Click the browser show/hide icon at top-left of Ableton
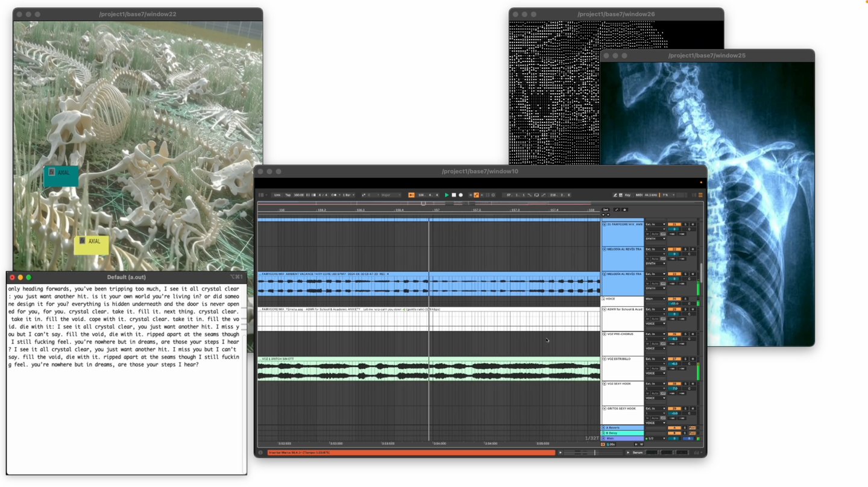Viewport: 868px width, 487px height. [262, 195]
